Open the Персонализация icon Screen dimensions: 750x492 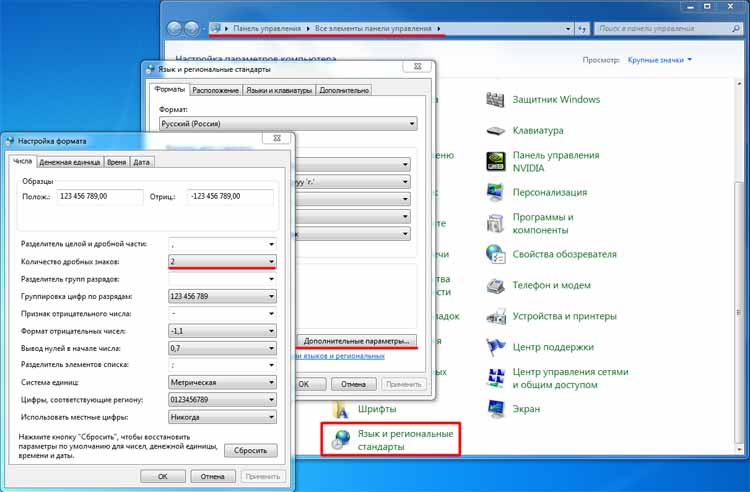[495, 192]
